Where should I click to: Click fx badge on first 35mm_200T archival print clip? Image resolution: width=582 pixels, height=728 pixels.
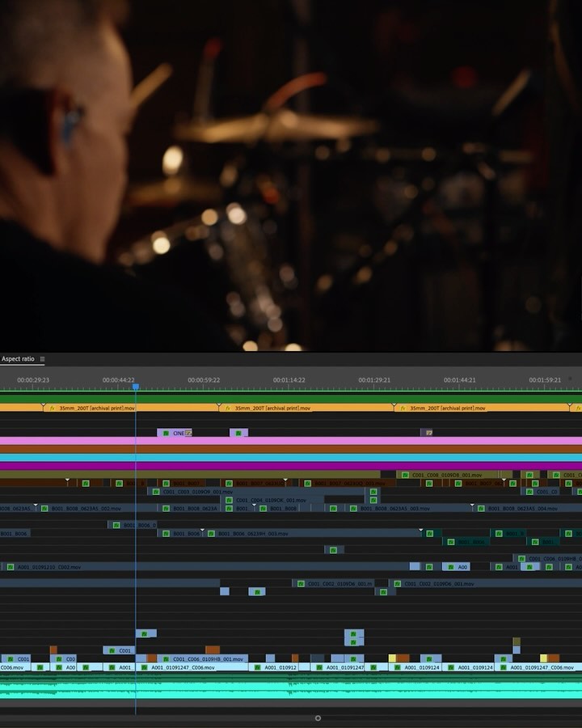52,408
